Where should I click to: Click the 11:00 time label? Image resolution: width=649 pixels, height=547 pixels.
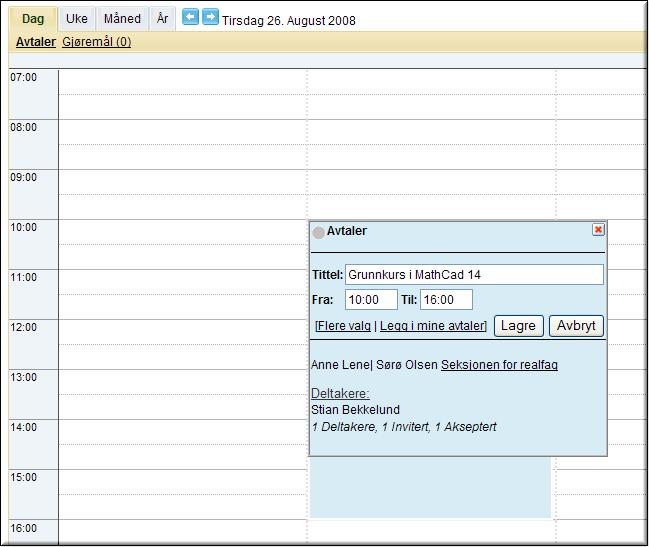coord(24,278)
